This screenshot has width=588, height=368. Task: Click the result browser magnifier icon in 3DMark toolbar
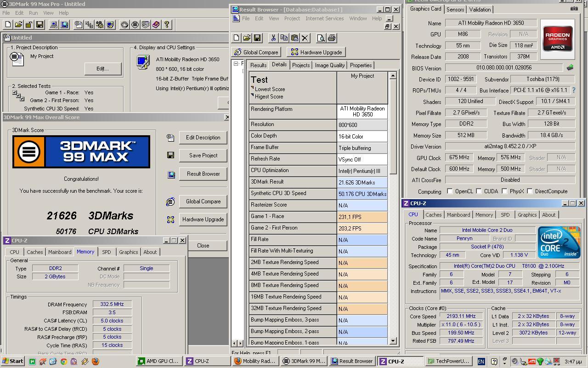[64, 24]
